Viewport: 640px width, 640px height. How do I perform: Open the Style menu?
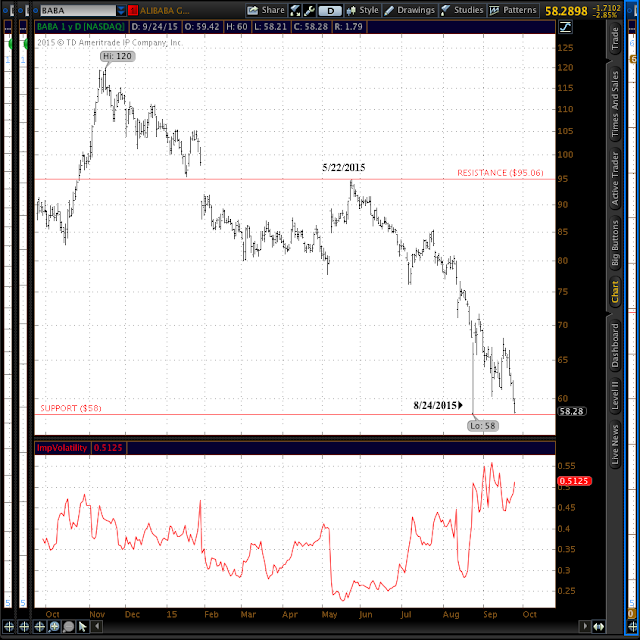[362, 10]
